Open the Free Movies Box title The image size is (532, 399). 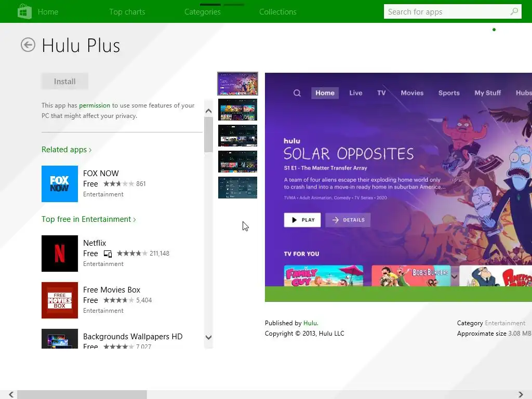click(x=112, y=290)
